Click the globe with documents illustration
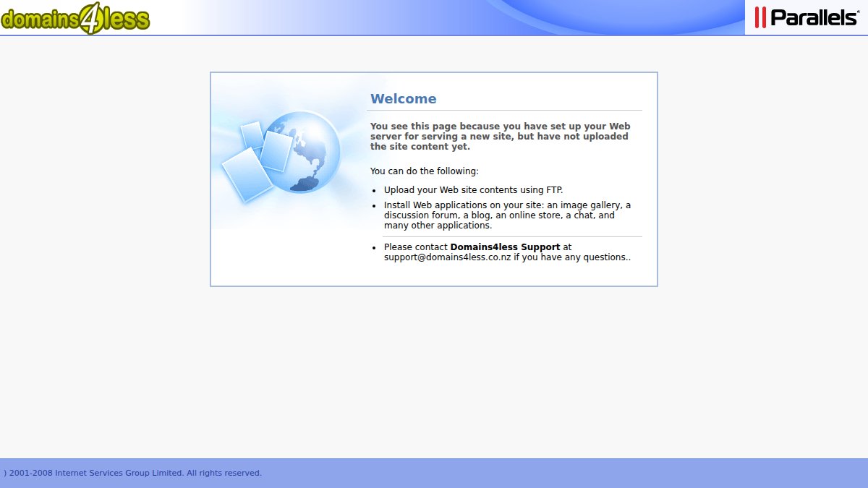This screenshot has height=488, width=868. tap(282, 155)
